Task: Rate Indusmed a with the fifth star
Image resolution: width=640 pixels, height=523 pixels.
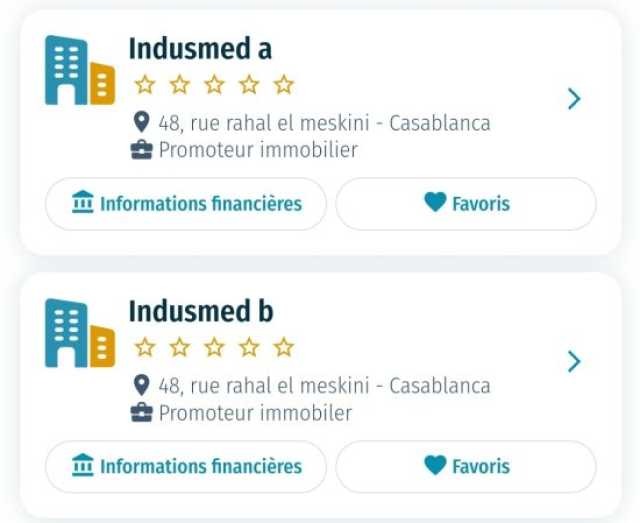Action: click(x=284, y=85)
